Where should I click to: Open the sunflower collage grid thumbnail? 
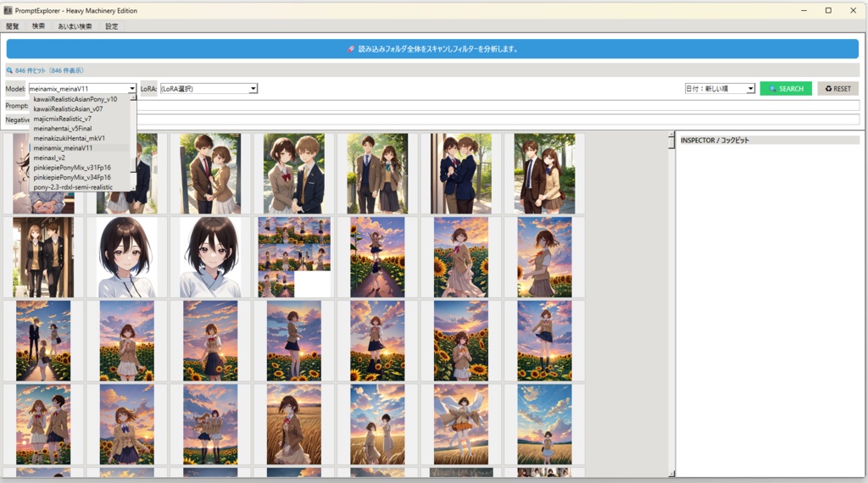coord(293,258)
